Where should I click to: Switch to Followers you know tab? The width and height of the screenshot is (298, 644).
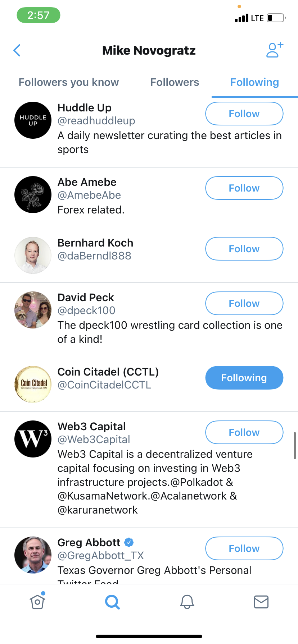pos(69,82)
